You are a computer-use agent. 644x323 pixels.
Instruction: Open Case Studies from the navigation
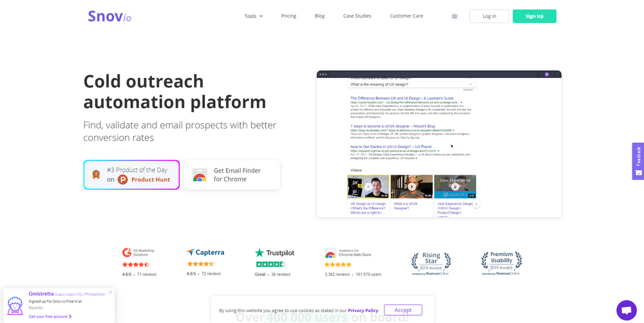coord(357,16)
